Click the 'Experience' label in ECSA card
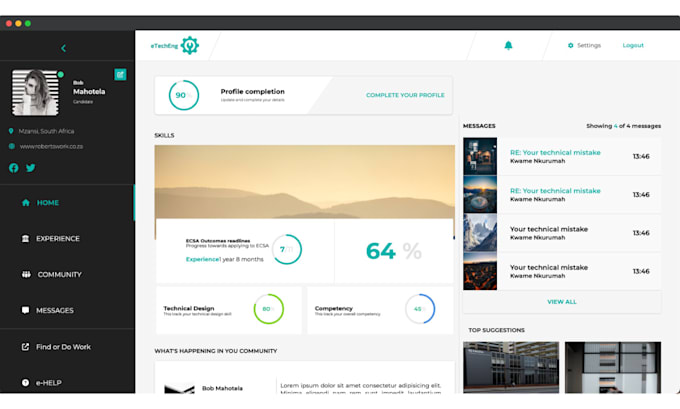This screenshot has height=409, width=680. [203, 259]
